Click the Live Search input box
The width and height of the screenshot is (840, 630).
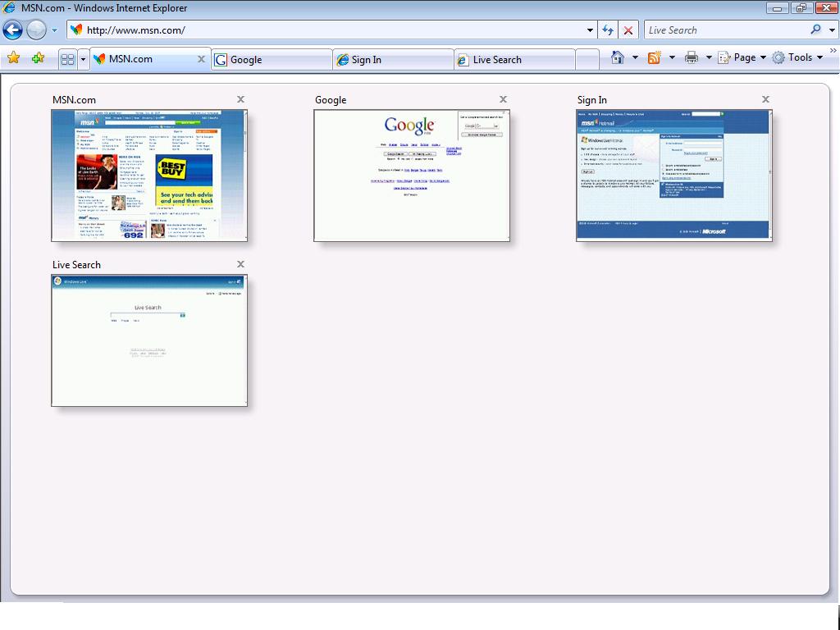[x=725, y=30]
